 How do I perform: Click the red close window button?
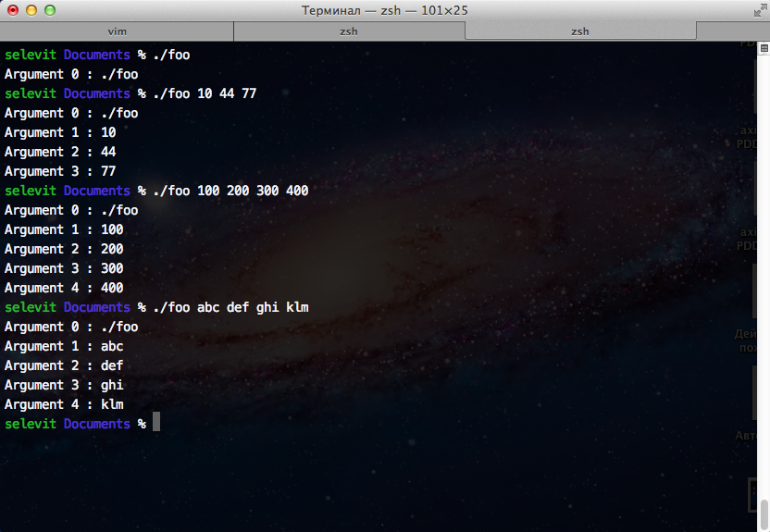point(12,10)
